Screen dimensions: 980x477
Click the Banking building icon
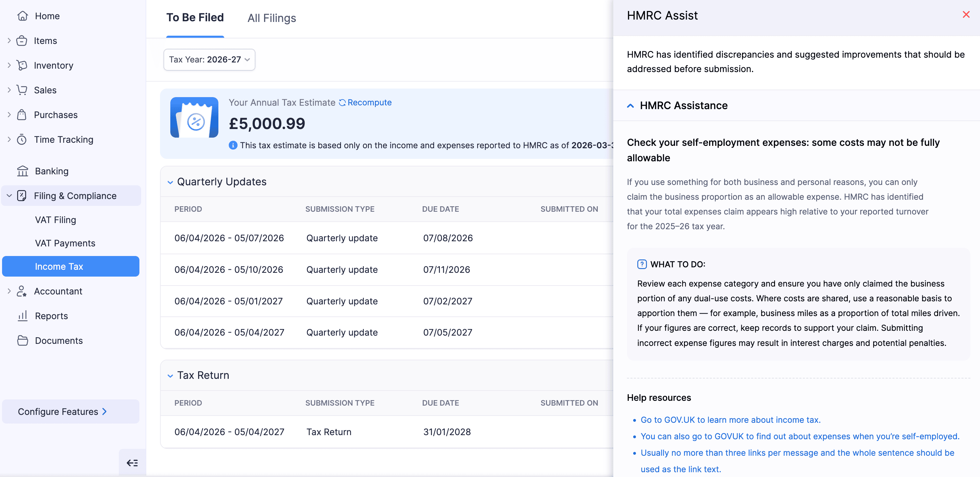(x=22, y=171)
